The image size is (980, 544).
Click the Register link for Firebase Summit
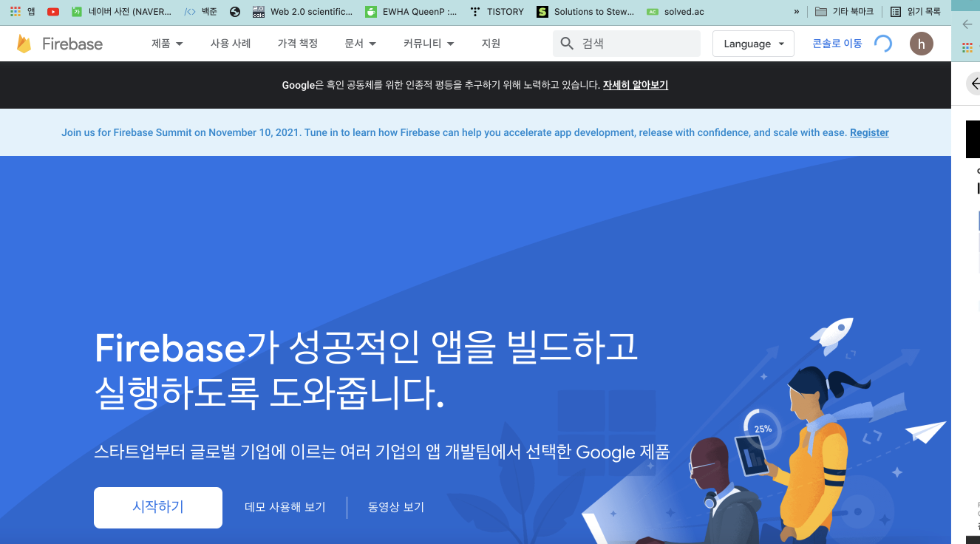click(869, 133)
